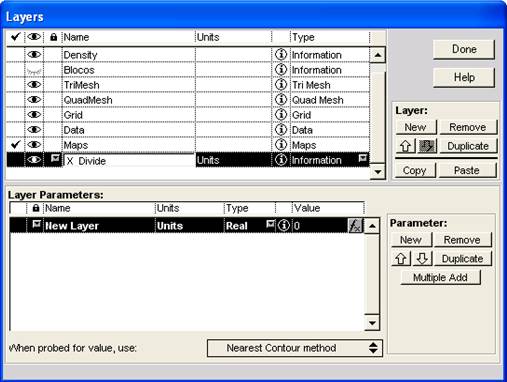Hide the Grid layer eye icon
Viewport: 507px width, 382px height.
[x=34, y=115]
